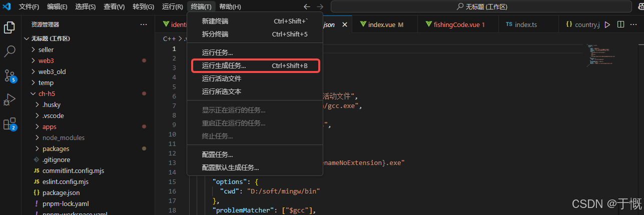Open Source Control view with badge 5

pyautogui.click(x=10, y=75)
